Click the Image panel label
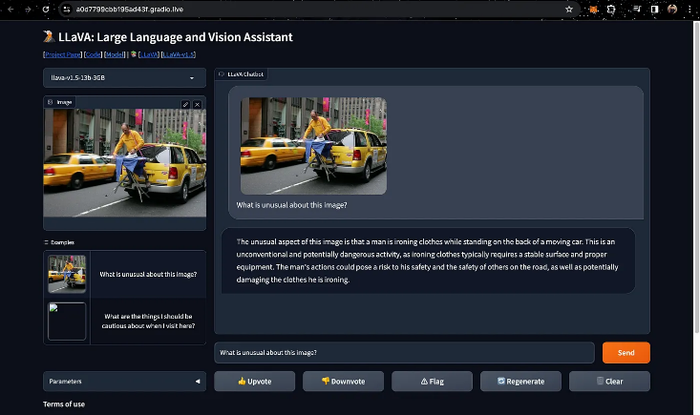 pos(60,102)
